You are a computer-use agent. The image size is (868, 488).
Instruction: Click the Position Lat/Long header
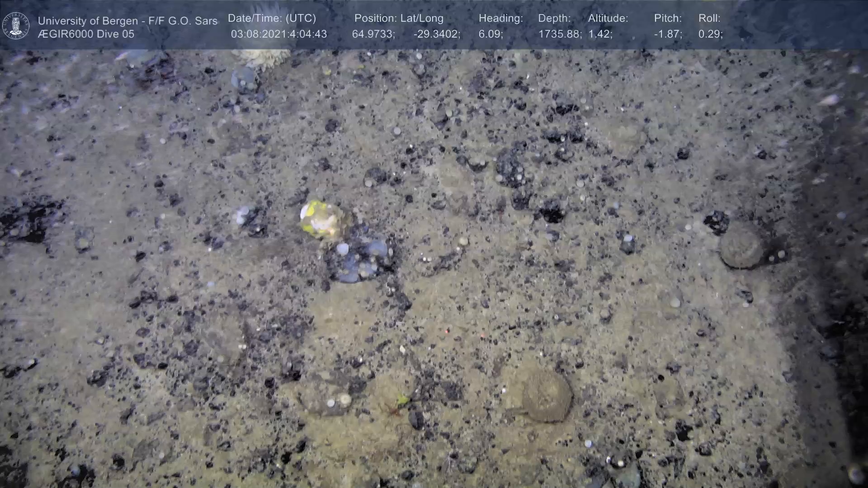pyautogui.click(x=399, y=19)
